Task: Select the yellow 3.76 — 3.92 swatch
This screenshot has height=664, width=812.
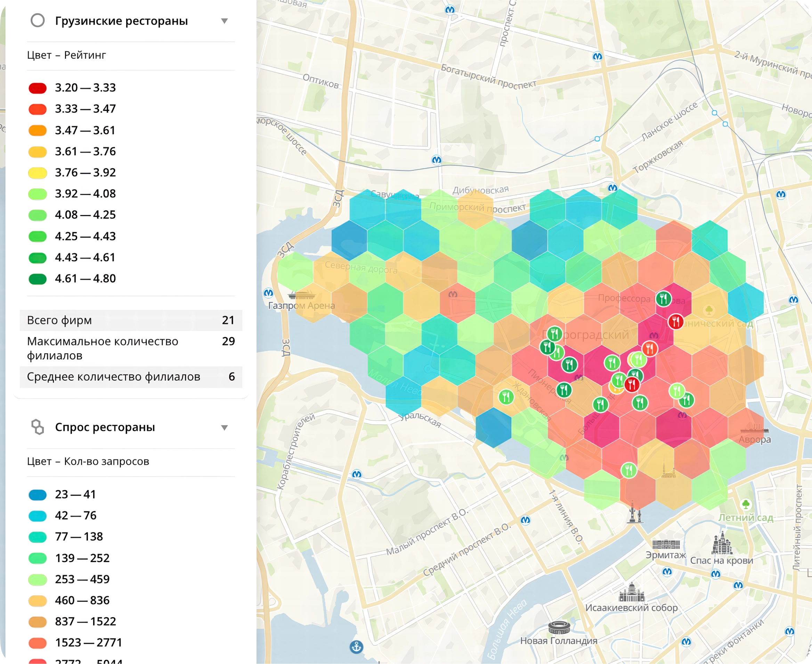Action: tap(38, 173)
